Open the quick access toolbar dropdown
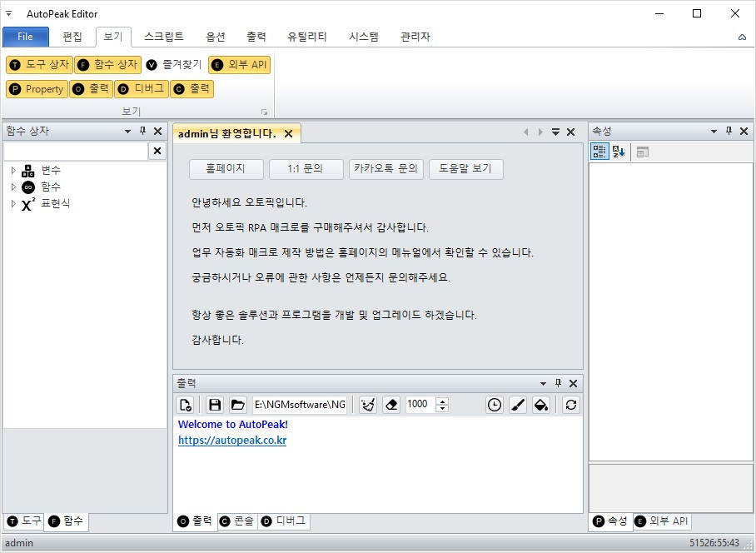756x553 pixels. pos(8,13)
